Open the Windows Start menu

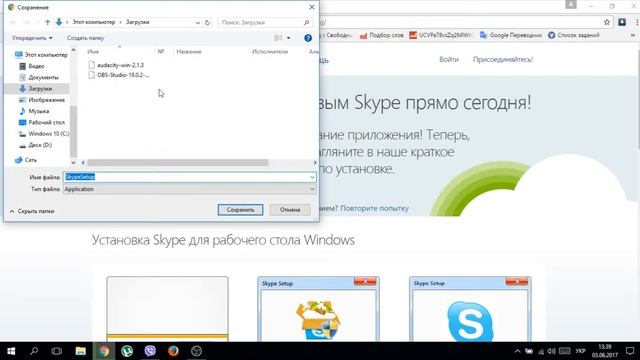coord(11,351)
